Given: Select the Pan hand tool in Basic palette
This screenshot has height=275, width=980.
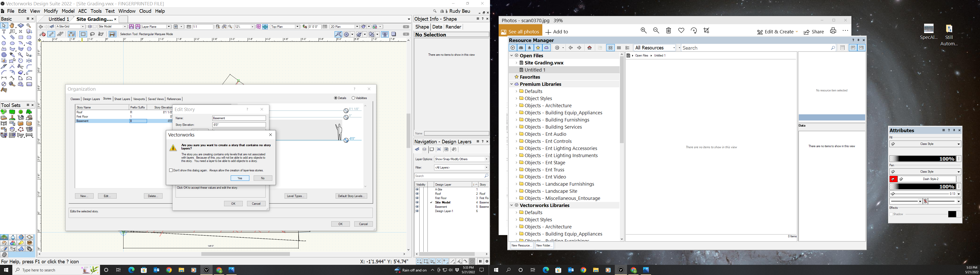Looking at the screenshot, I should coord(12,26).
